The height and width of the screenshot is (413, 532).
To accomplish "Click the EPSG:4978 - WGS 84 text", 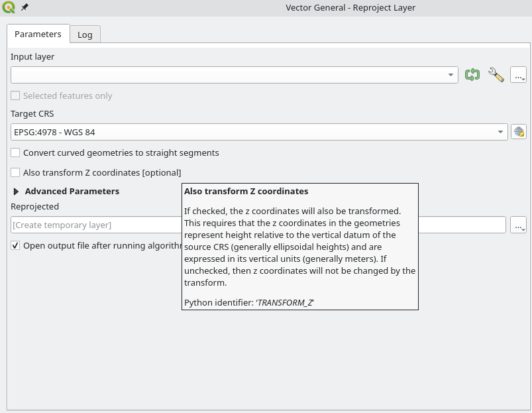I will click(x=54, y=132).
